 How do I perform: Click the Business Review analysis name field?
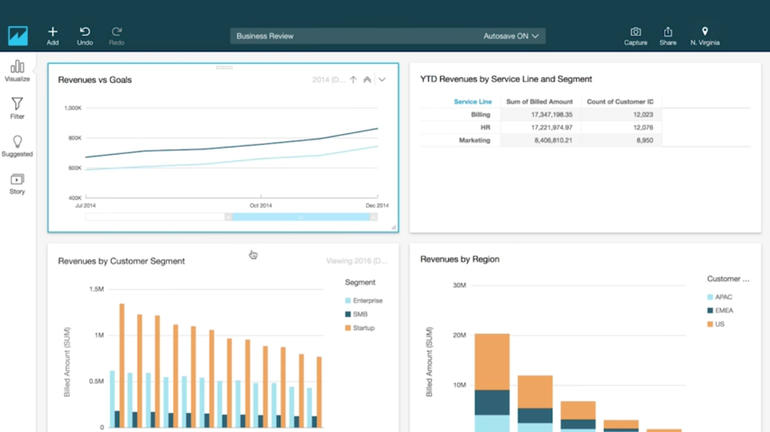(x=350, y=36)
